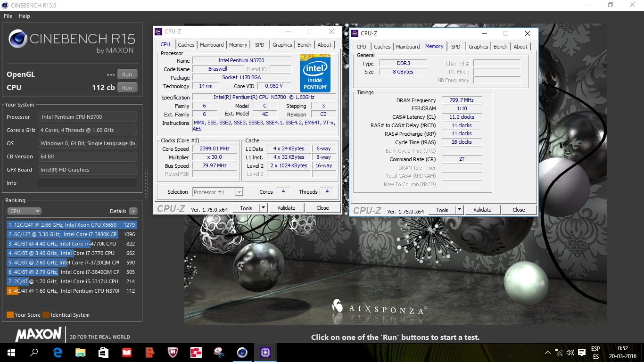This screenshot has height=362, width=644.
Task: Open SPD tab in left CPU-Z window
Action: tap(260, 45)
